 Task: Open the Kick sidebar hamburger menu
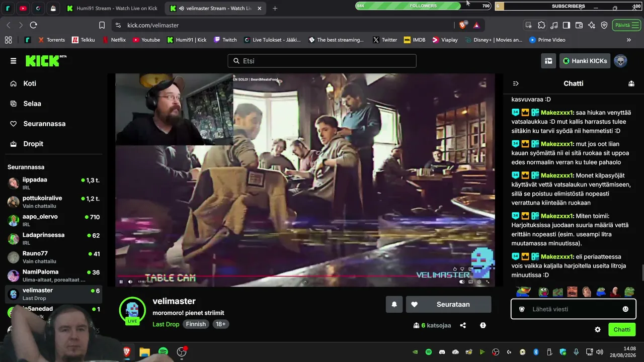click(x=13, y=61)
